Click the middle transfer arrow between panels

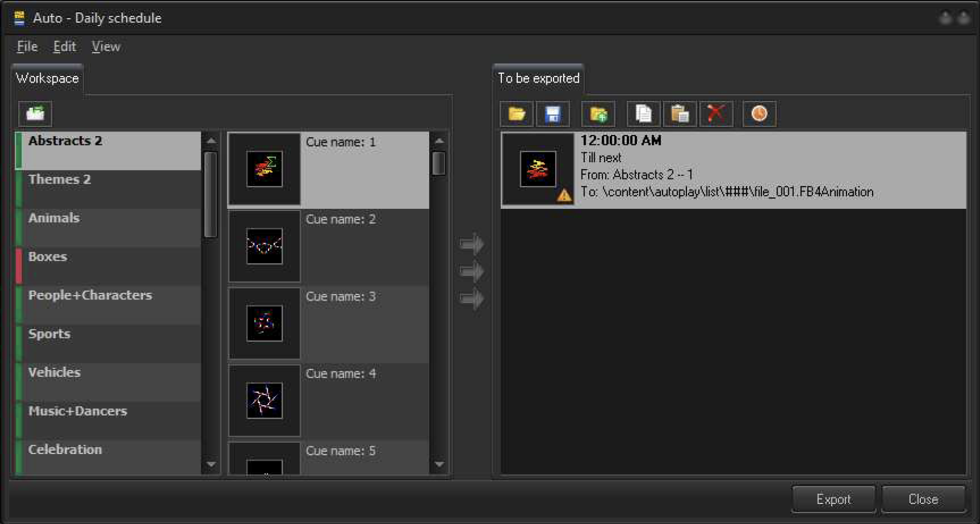472,271
